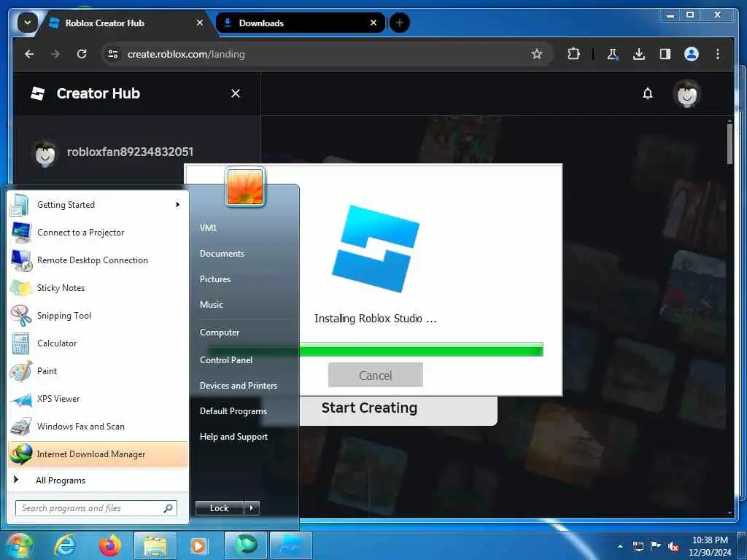Open the Chrome profile avatar
Screen dimensions: 747x560
tap(692, 54)
